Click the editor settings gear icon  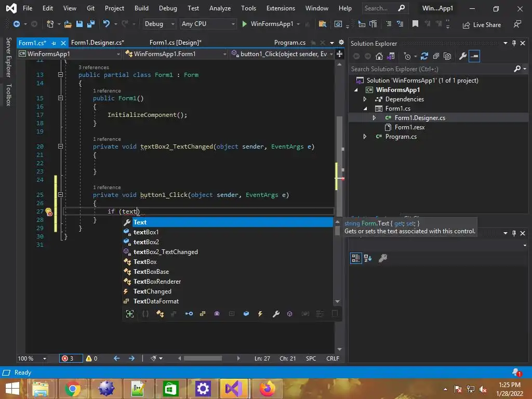[x=341, y=43]
